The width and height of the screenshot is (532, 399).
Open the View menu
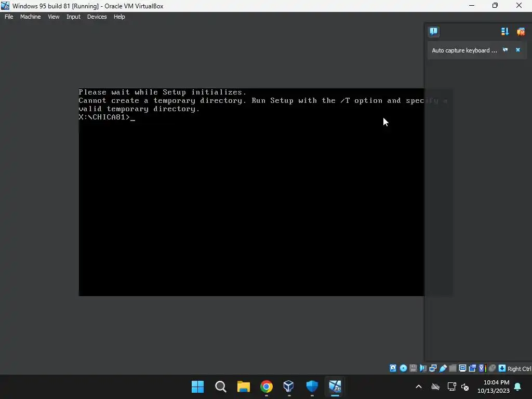coord(54,17)
